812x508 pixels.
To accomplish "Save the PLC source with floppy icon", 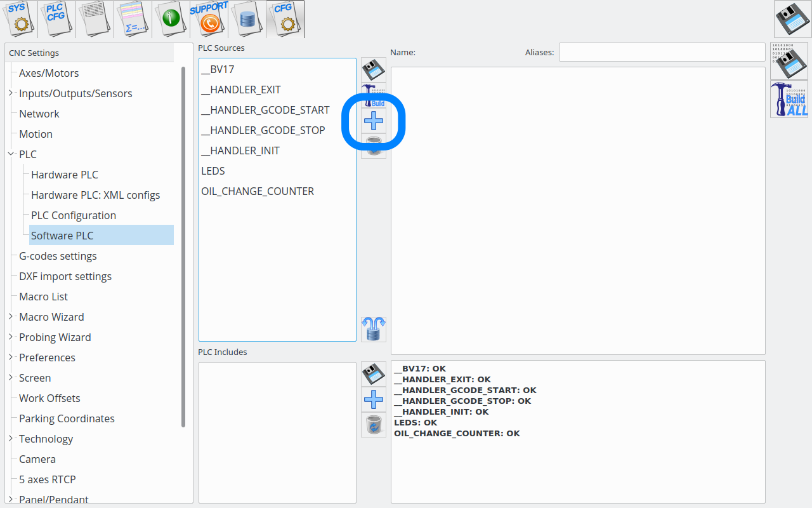I will pyautogui.click(x=374, y=70).
